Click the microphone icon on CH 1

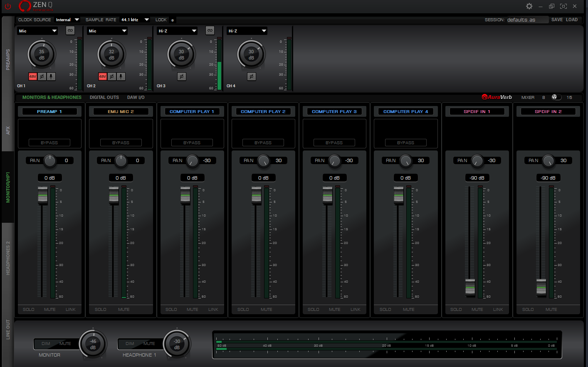click(x=51, y=76)
